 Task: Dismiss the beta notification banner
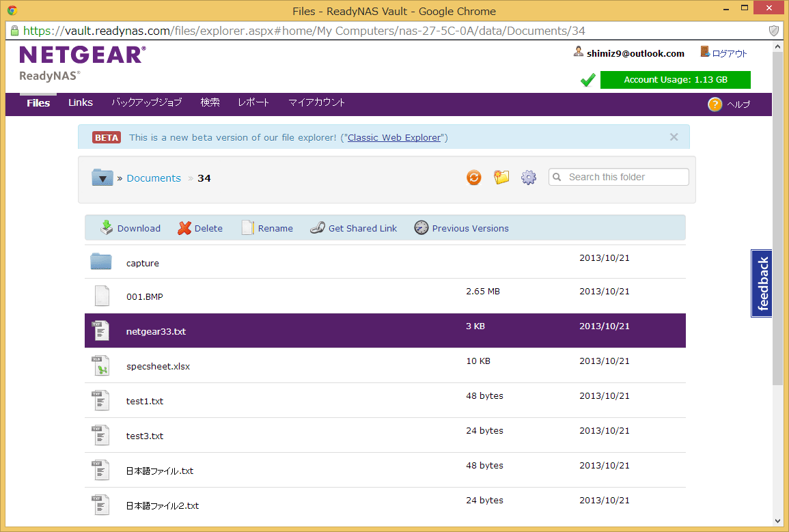[674, 137]
